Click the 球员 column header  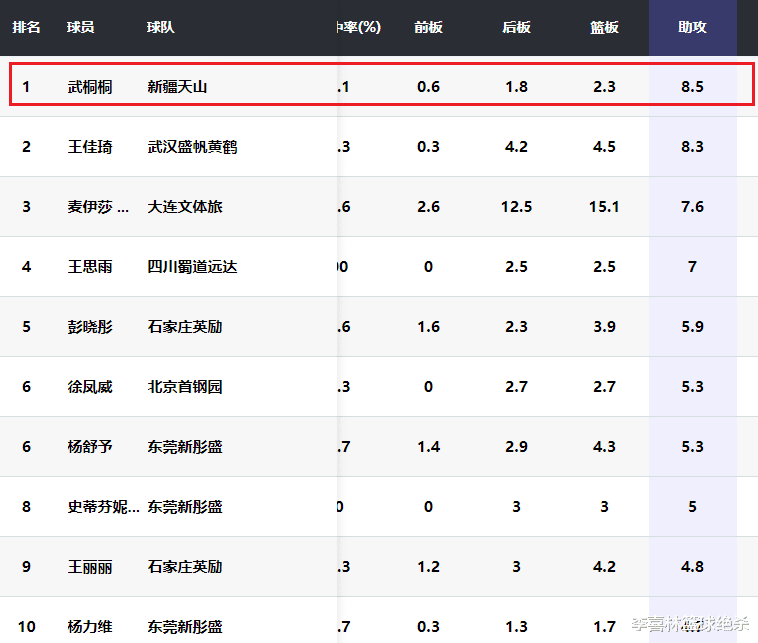(81, 27)
